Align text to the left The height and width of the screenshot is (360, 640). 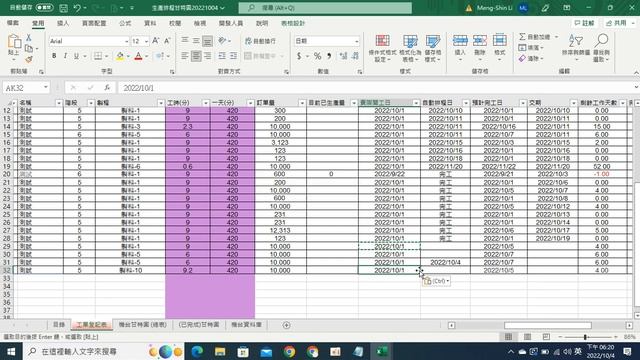click(x=185, y=56)
